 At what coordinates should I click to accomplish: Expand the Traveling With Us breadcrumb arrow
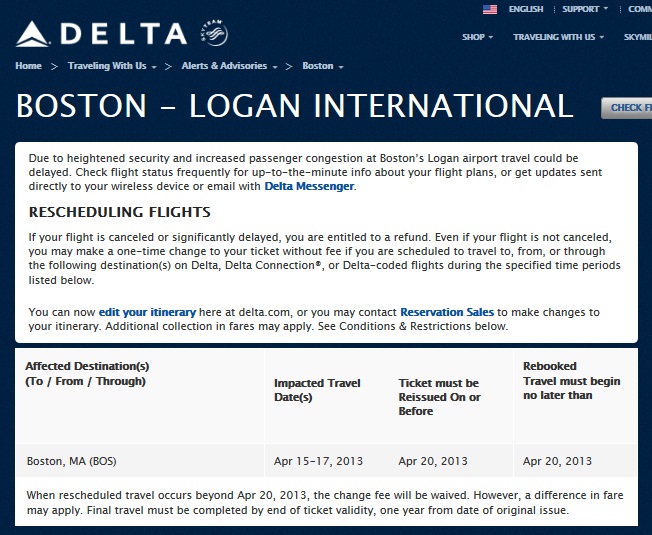click(155, 67)
